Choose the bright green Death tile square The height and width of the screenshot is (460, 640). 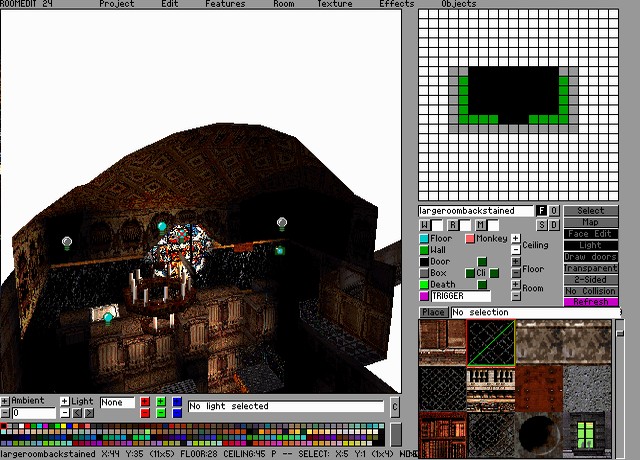click(424, 285)
